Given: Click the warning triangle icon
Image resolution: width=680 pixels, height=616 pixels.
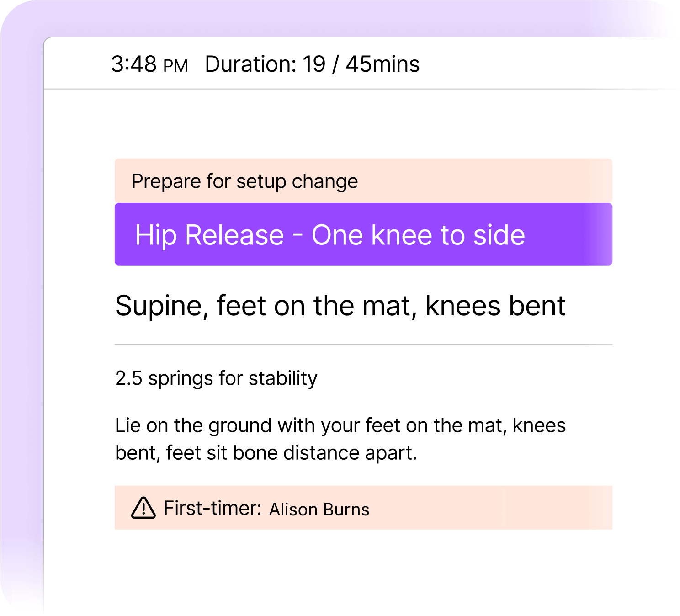Looking at the screenshot, I should point(143,508).
